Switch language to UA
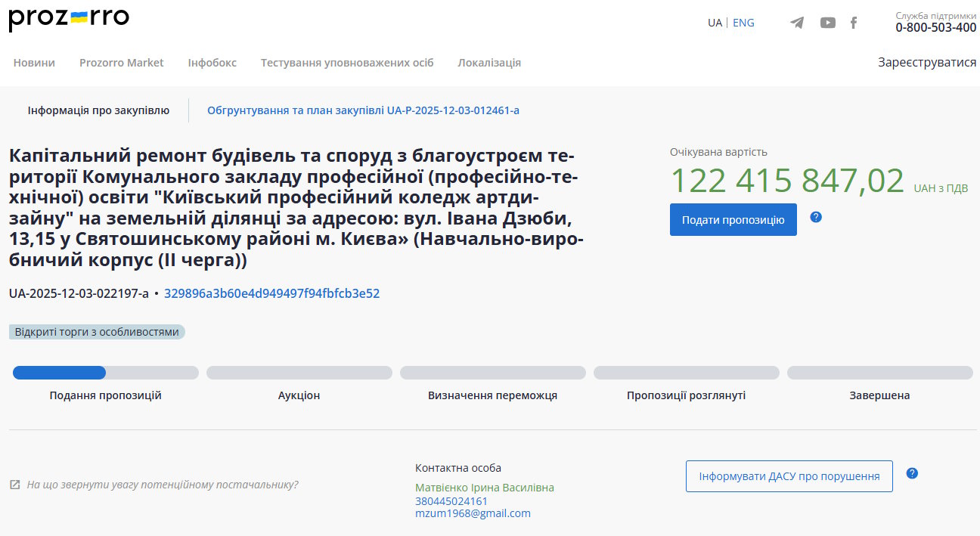This screenshot has height=536, width=980. (715, 23)
